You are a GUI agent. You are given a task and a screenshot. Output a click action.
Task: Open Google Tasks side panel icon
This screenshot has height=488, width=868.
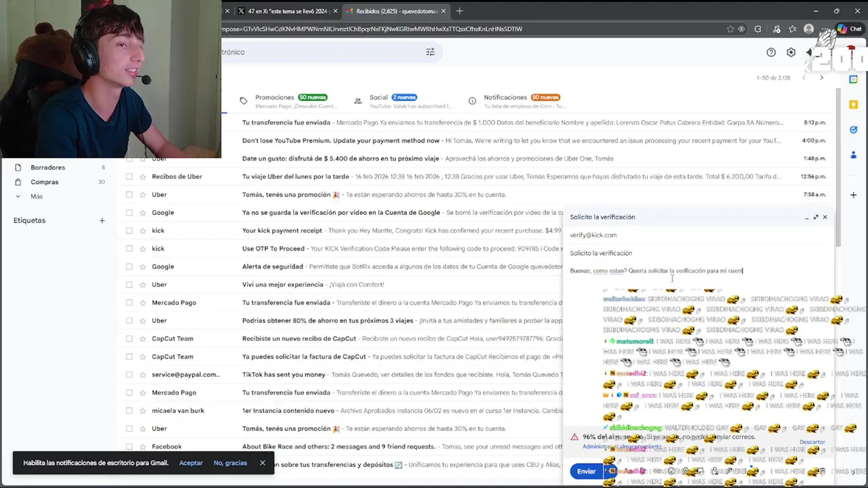pos(854,129)
